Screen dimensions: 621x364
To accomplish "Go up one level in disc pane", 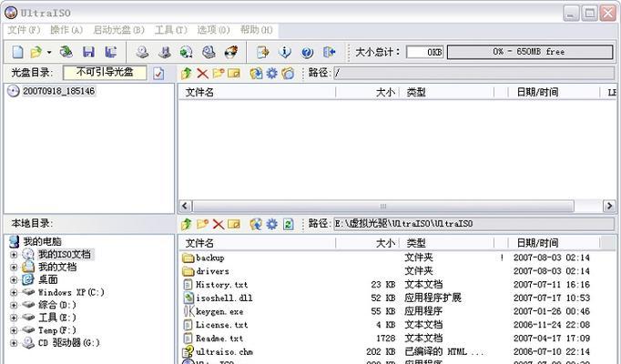I will click(186, 73).
